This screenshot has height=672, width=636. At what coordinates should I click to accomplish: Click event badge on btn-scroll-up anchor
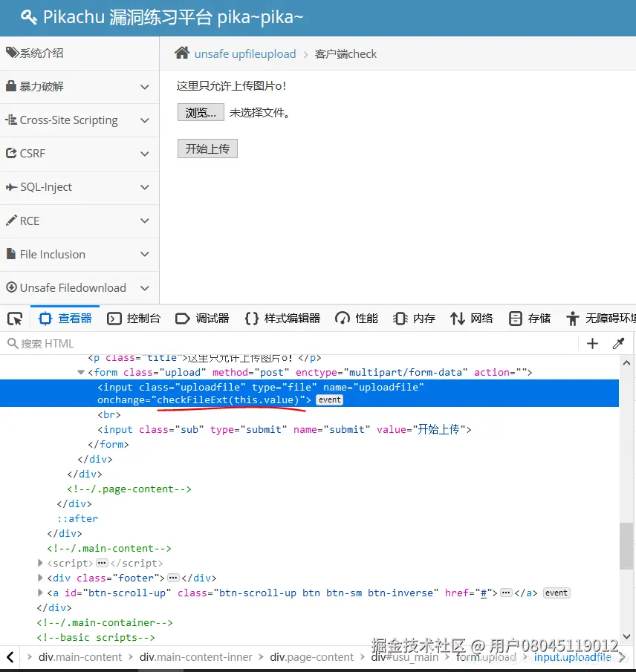click(556, 593)
